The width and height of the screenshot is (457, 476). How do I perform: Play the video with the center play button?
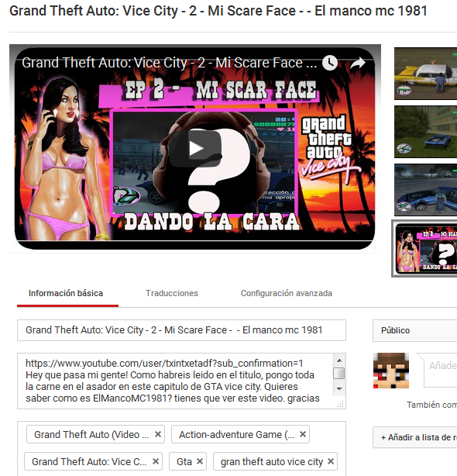[x=195, y=149]
